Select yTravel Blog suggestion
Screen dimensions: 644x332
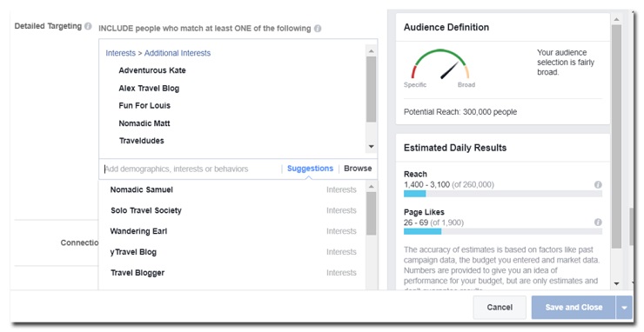(232, 252)
